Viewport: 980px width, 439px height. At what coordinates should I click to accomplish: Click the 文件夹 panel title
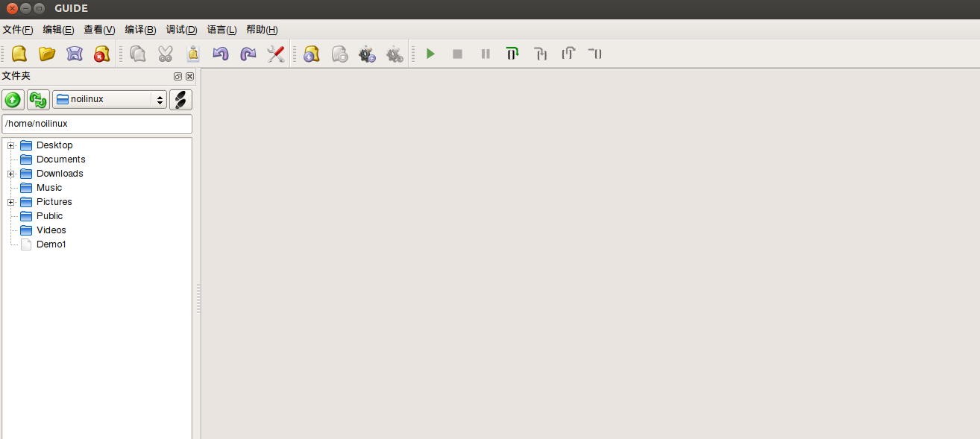pyautogui.click(x=16, y=76)
